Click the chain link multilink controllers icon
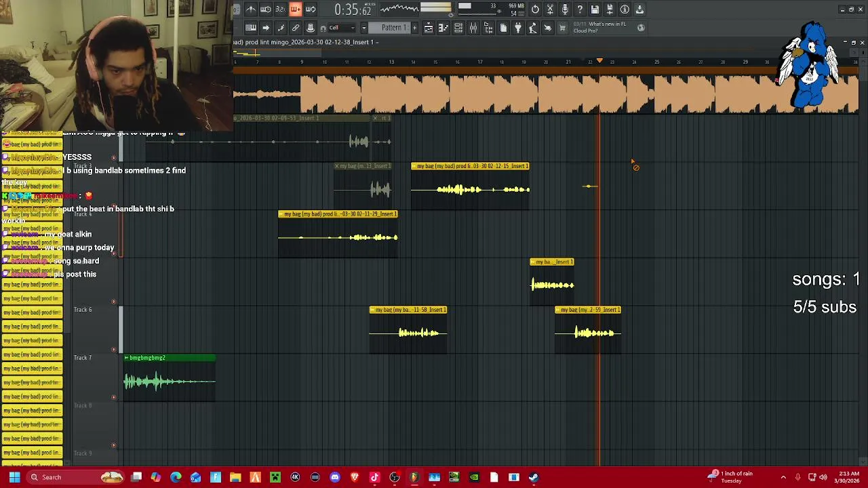The width and height of the screenshot is (868, 488). click(x=296, y=28)
